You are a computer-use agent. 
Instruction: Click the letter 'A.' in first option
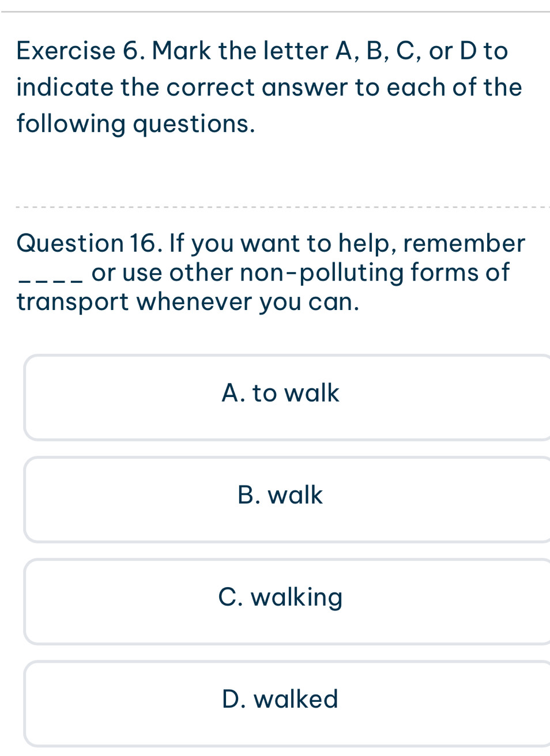(232, 393)
